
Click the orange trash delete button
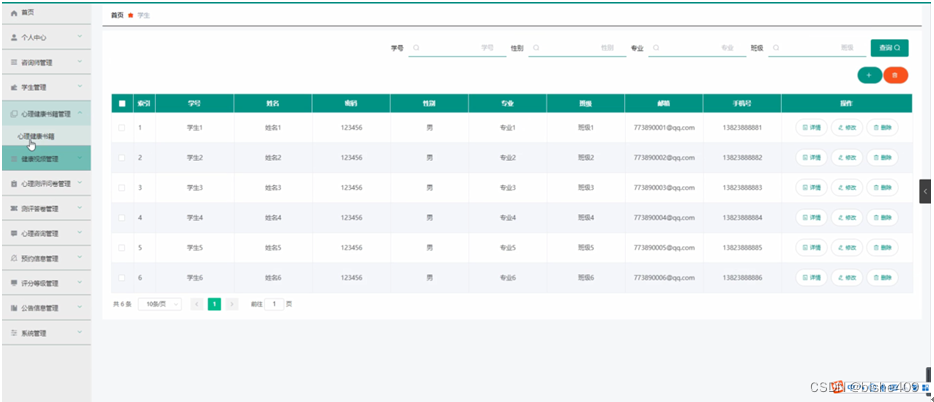point(895,75)
